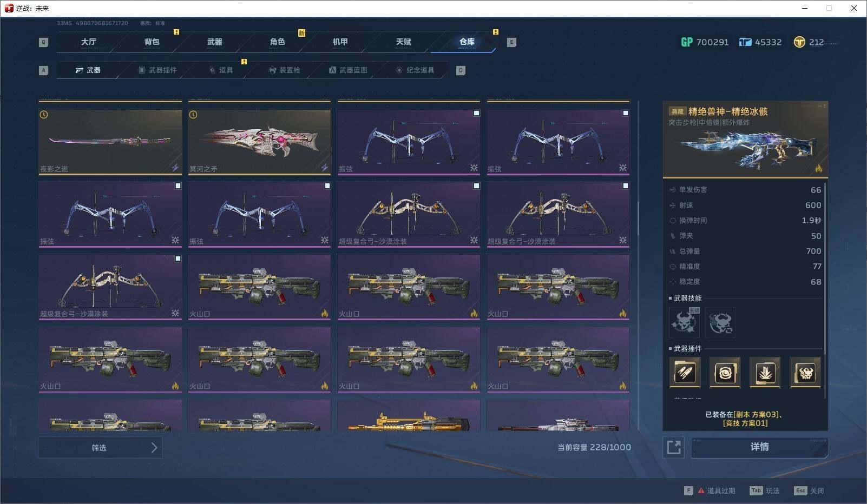The height and width of the screenshot is (504, 867).
Task: Click the blue ticket currency icon beside 45332
Action: [745, 42]
